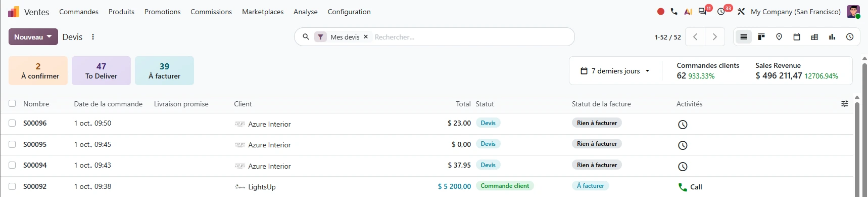The width and height of the screenshot is (868, 197).
Task: Sort by the Nombre column header
Action: click(x=36, y=104)
